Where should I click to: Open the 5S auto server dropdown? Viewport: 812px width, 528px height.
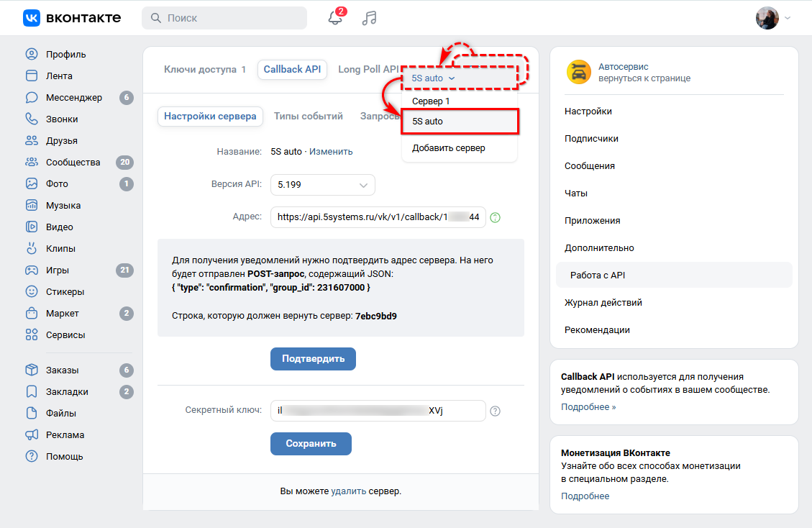(432, 78)
